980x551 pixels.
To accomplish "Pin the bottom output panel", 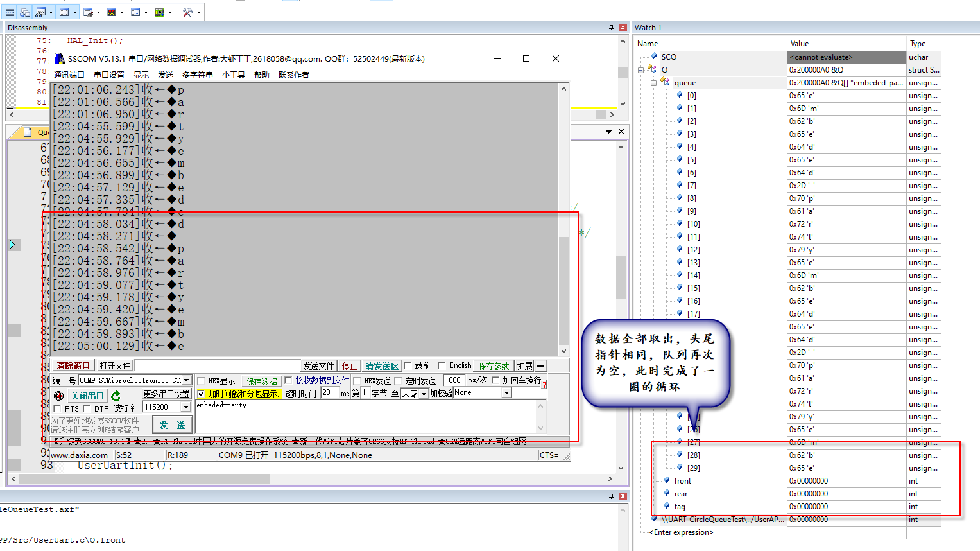I will point(611,496).
